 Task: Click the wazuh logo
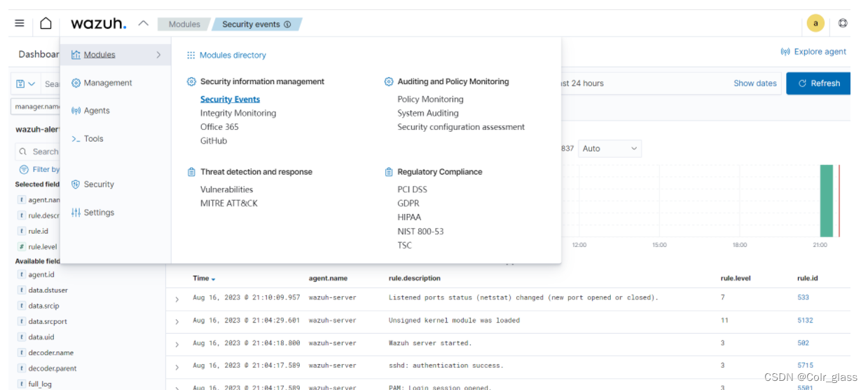coord(99,23)
